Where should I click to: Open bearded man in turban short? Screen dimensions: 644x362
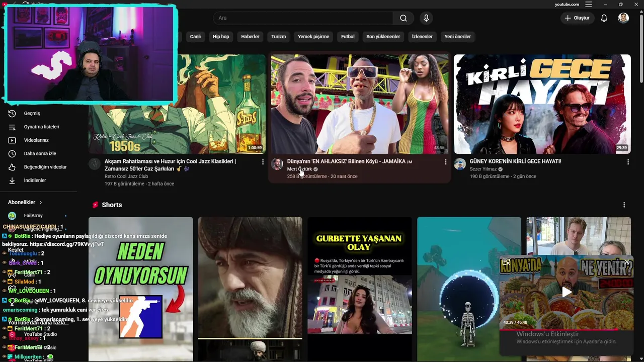click(x=250, y=289)
